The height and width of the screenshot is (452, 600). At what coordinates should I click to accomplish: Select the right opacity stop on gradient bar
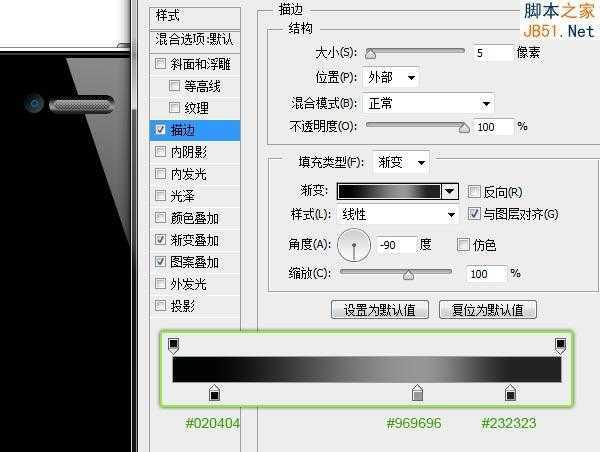[x=561, y=346]
